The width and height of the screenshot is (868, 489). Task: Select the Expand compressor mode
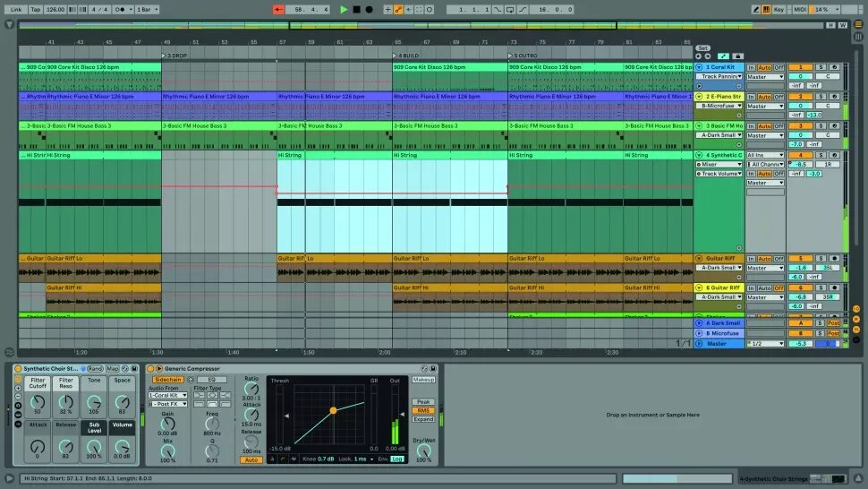(x=423, y=419)
